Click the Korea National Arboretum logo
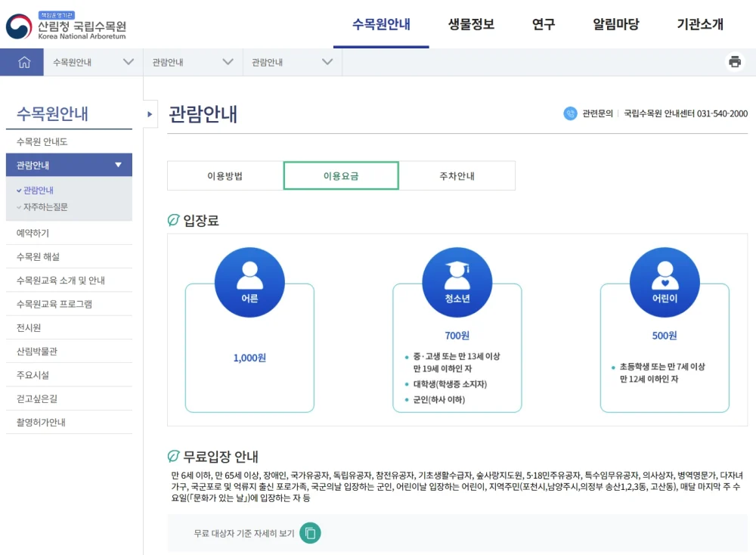Viewport: 756px width, 555px height. (x=72, y=25)
